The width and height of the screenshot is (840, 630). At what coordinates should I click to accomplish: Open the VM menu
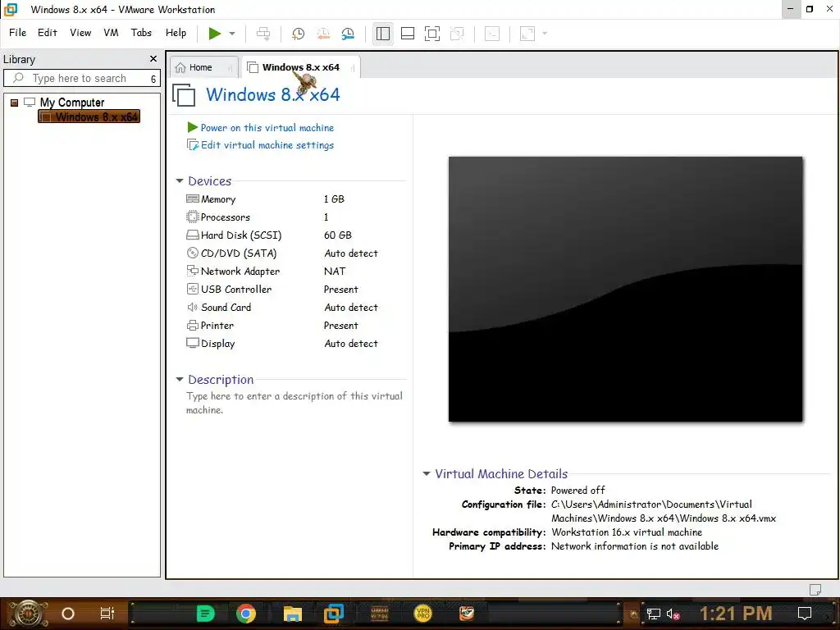coord(111,33)
